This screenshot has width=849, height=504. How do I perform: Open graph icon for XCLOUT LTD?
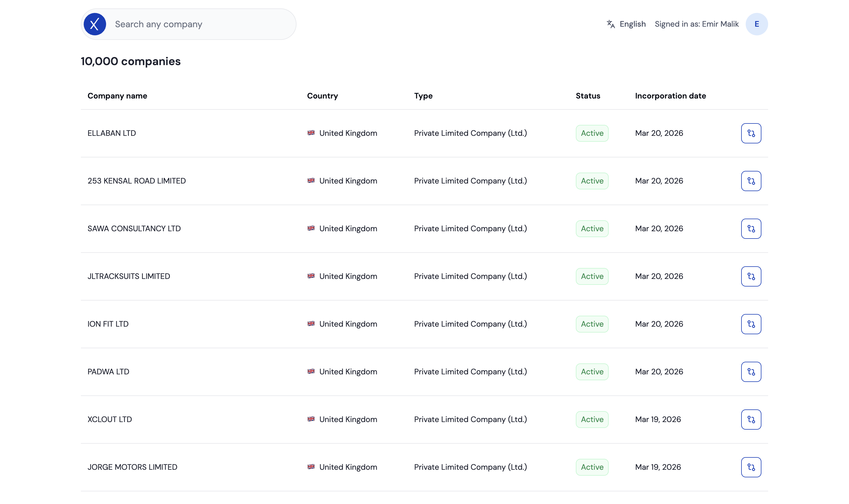pos(751,420)
